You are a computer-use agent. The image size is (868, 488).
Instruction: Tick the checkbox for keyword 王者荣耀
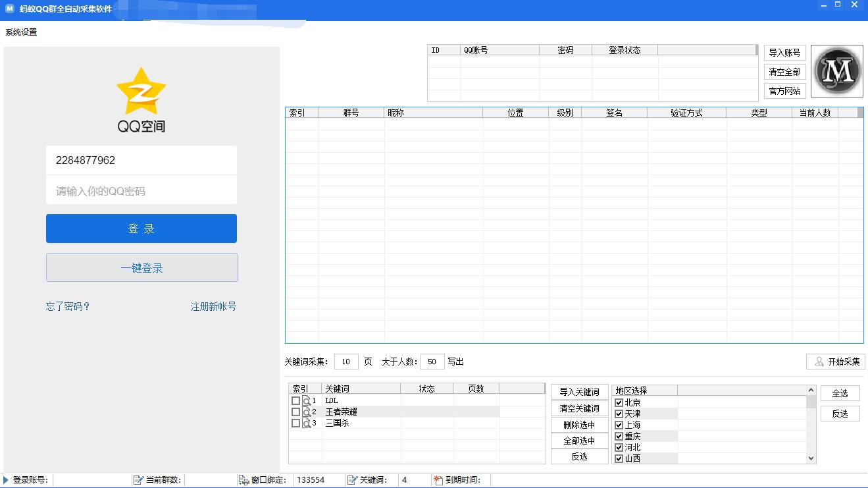click(x=295, y=412)
